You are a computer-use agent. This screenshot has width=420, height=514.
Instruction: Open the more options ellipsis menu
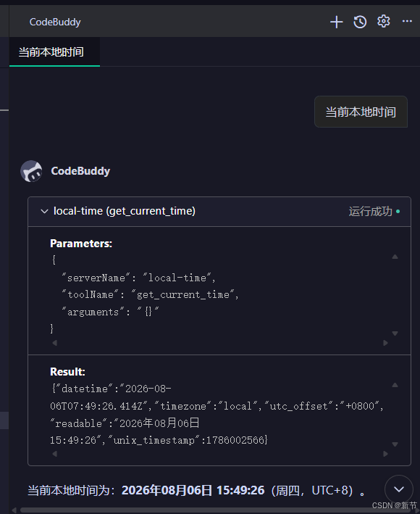click(x=407, y=21)
